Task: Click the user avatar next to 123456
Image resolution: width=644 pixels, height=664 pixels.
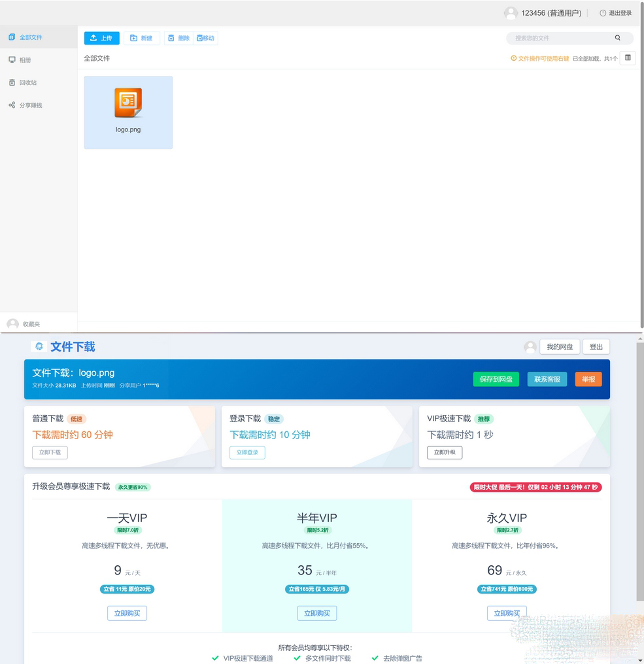Action: (x=511, y=13)
